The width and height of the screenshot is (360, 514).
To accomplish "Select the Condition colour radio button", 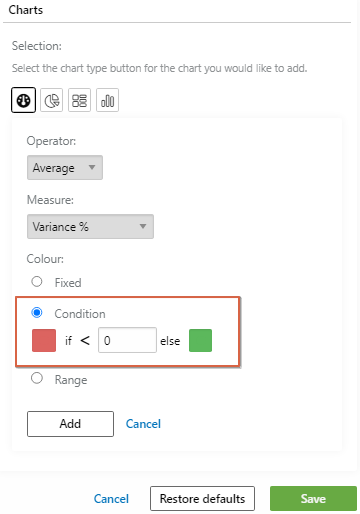I will tap(37, 313).
